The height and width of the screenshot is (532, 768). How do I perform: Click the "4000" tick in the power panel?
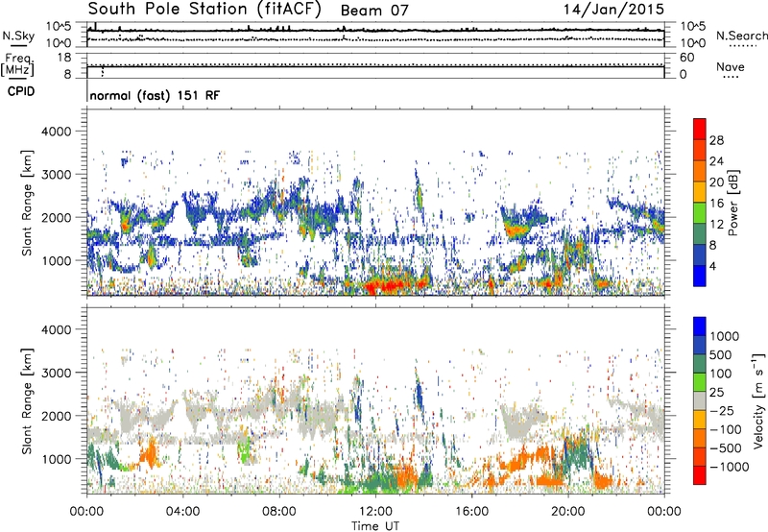coord(57,132)
